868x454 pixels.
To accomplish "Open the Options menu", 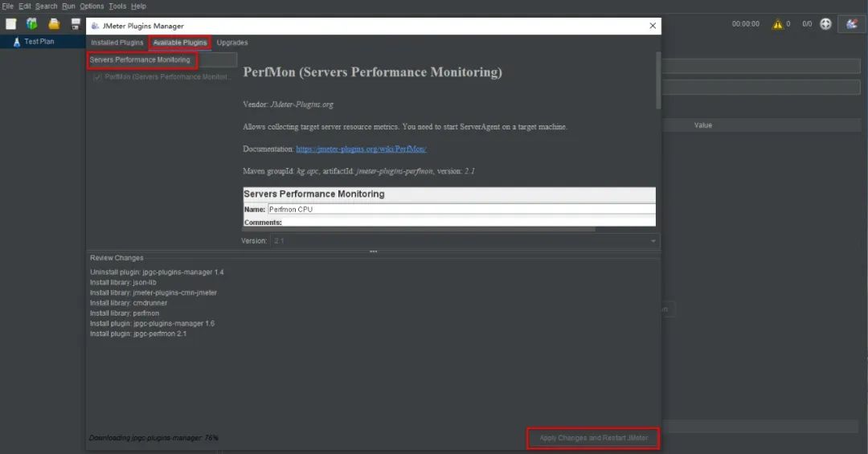I will (x=92, y=6).
